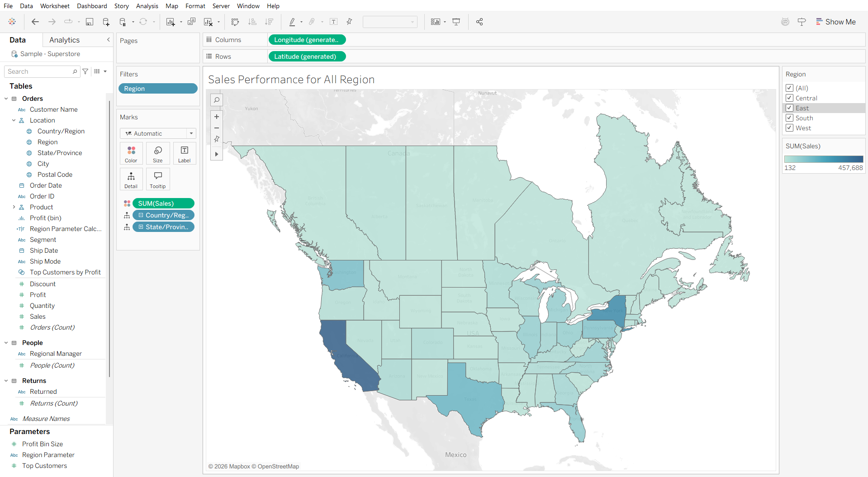868x477 pixels.
Task: Uncheck the Central region checkbox
Action: [790, 98]
